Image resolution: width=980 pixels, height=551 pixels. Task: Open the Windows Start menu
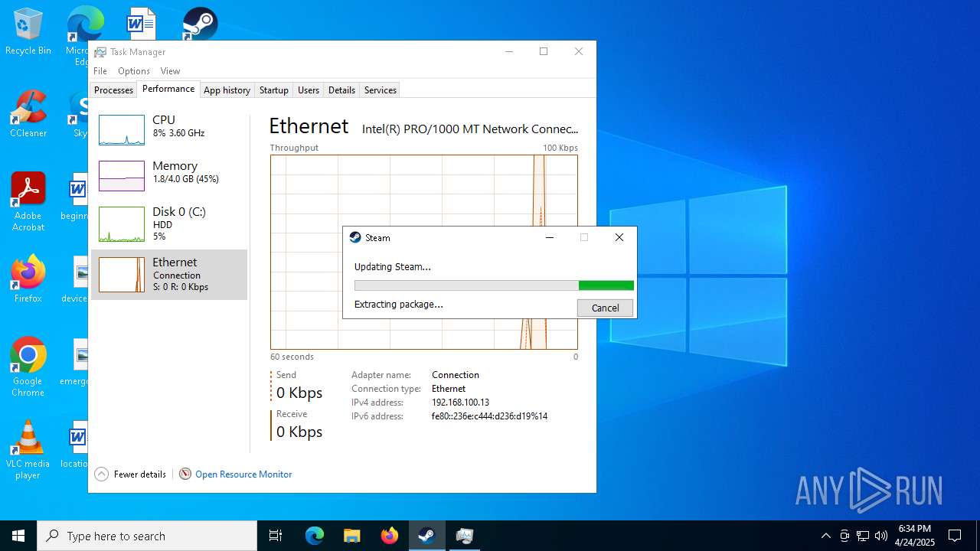point(18,536)
